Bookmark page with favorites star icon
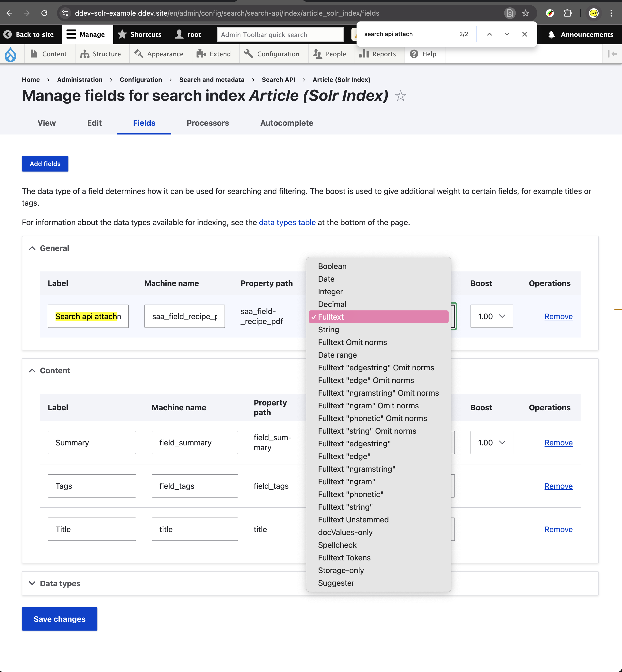The image size is (622, 672). click(x=525, y=13)
